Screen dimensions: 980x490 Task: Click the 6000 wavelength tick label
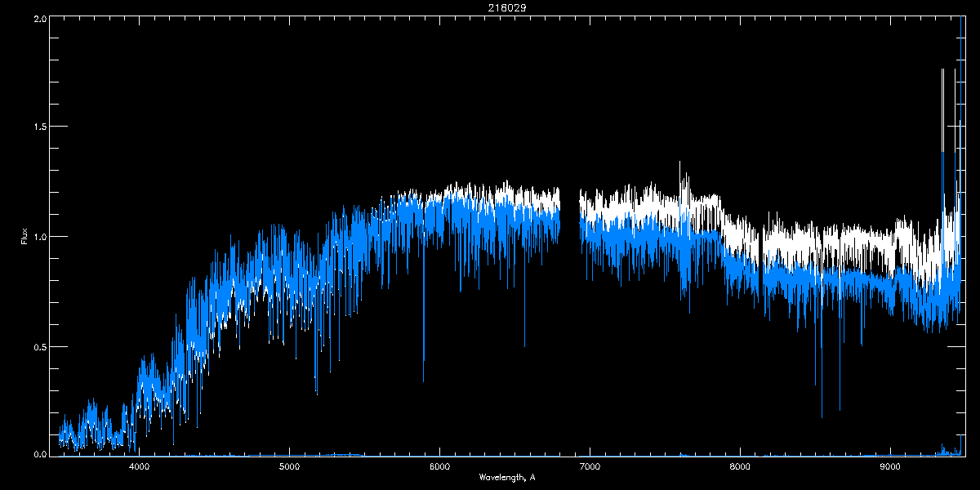[x=439, y=466]
